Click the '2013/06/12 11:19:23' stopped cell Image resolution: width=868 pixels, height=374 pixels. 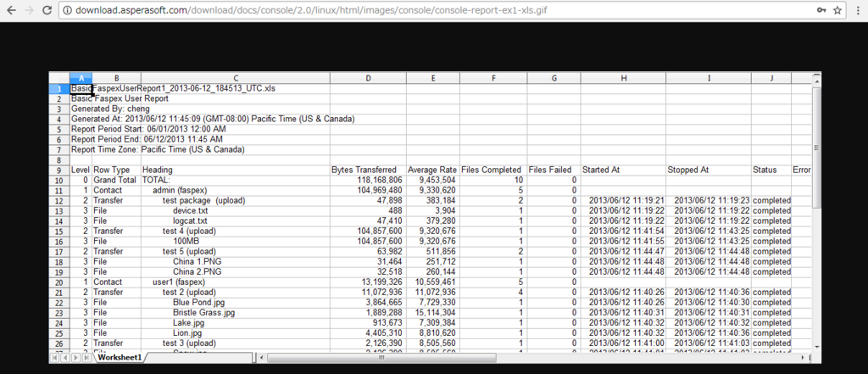coord(709,200)
